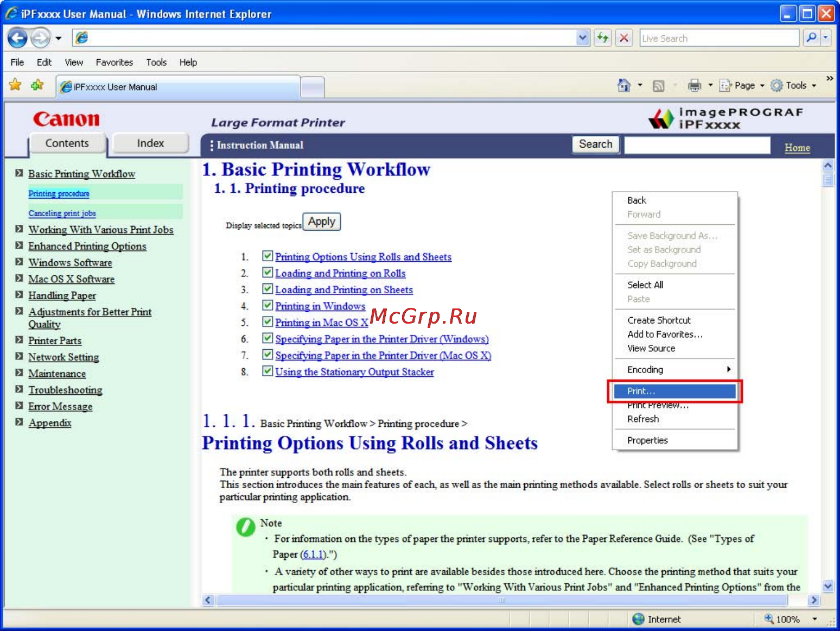
Task: Open the Home button dropdown arrow
Action: (640, 85)
